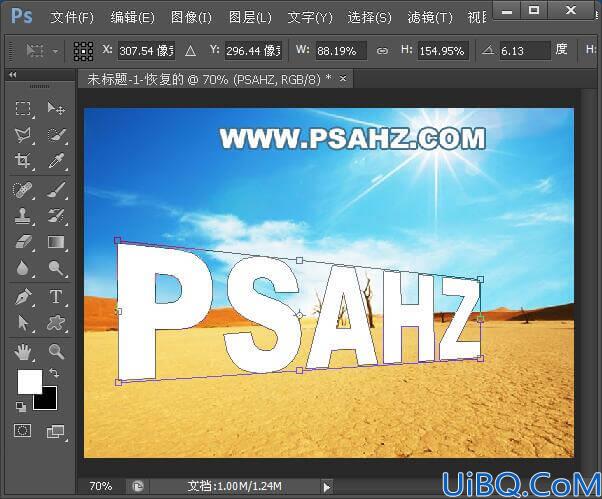The width and height of the screenshot is (602, 499).
Task: Select the Path Selection tool
Action: click(23, 323)
